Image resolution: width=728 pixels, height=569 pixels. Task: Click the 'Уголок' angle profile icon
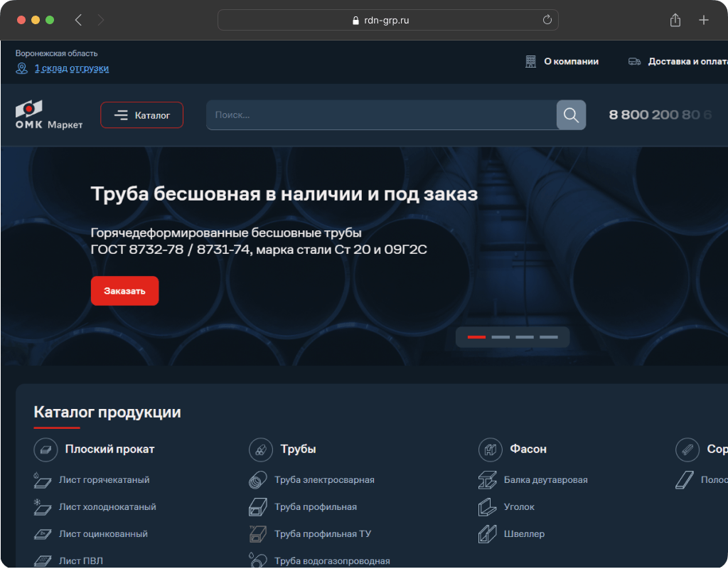tap(488, 507)
